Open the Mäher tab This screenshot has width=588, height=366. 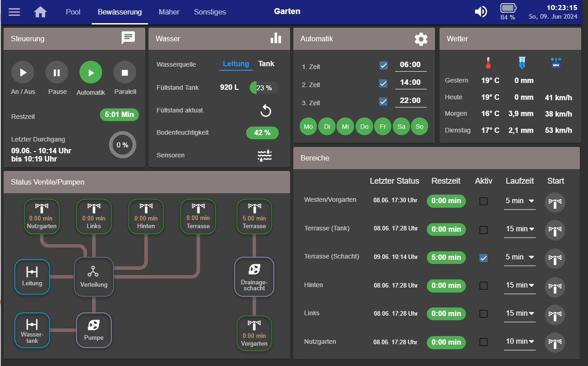pyautogui.click(x=169, y=12)
